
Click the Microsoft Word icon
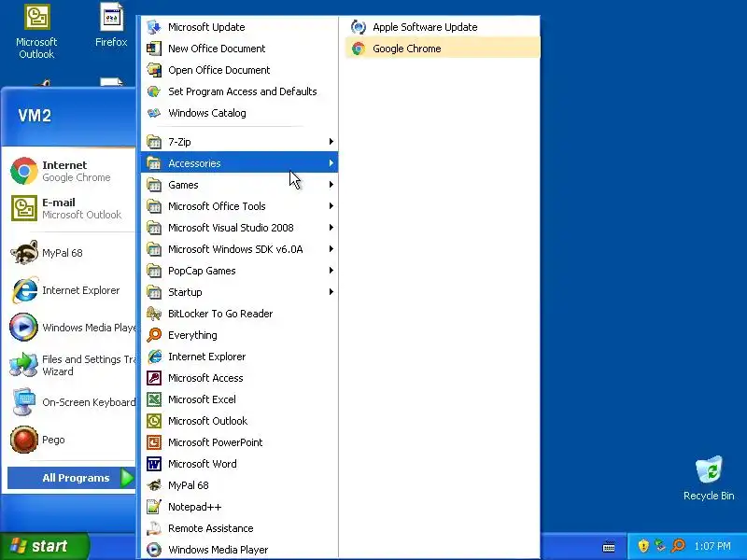click(154, 463)
